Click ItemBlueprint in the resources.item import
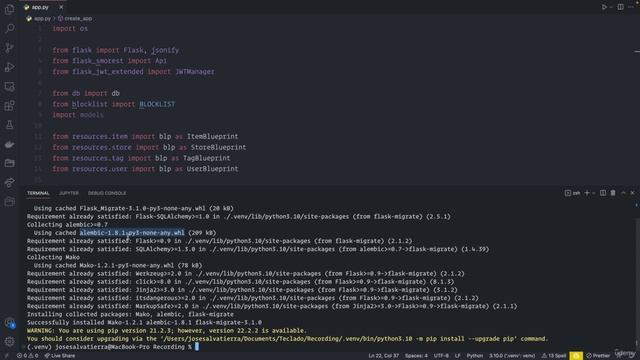Viewport: 640px width, 360px height. coord(212,136)
